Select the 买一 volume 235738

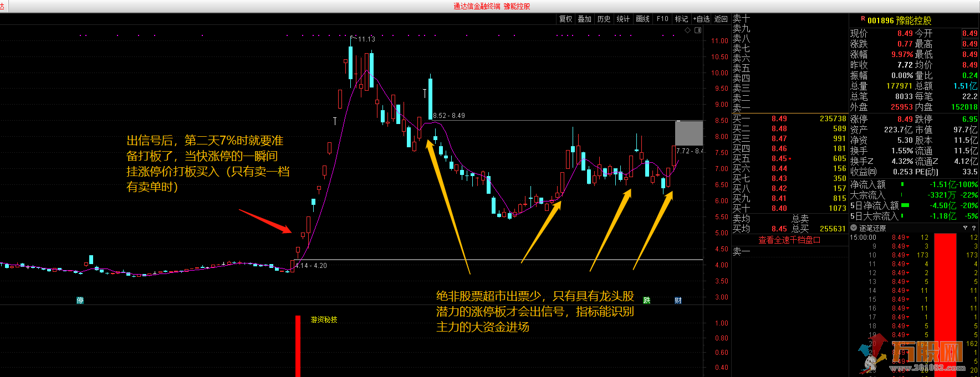click(x=833, y=118)
